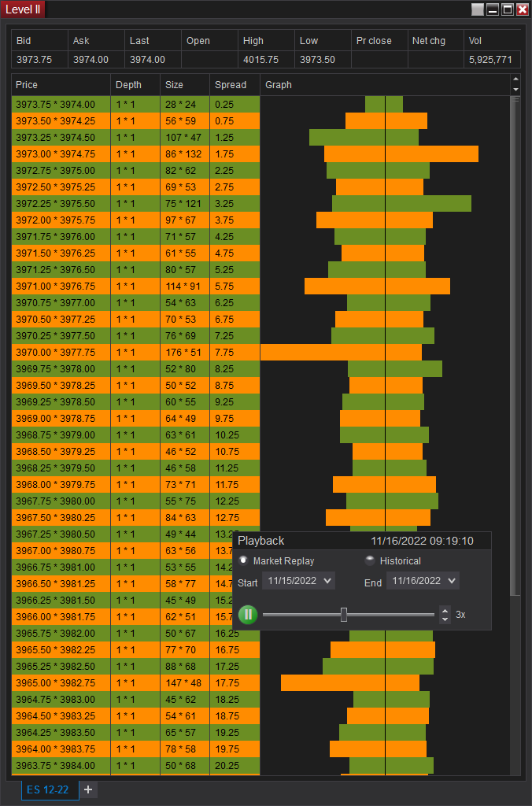Click the vertical scrollbar thumb
Screen dimensions: 532x806
(515, 346)
